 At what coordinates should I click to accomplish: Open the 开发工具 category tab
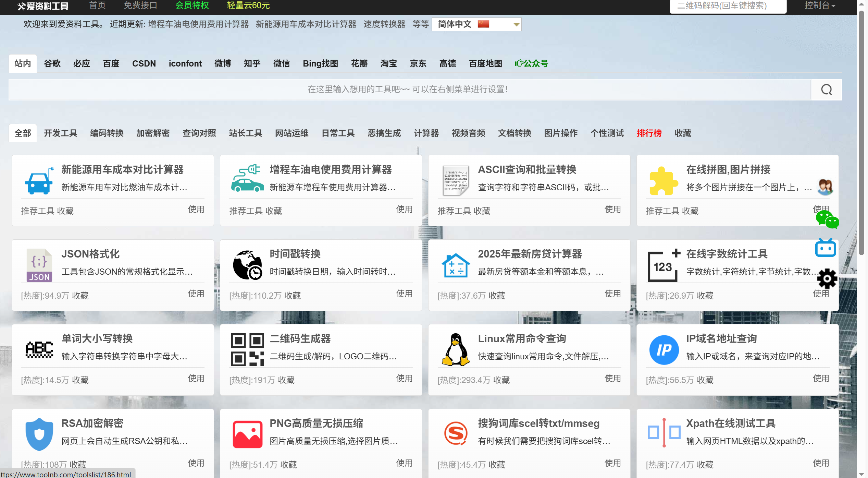pos(60,133)
